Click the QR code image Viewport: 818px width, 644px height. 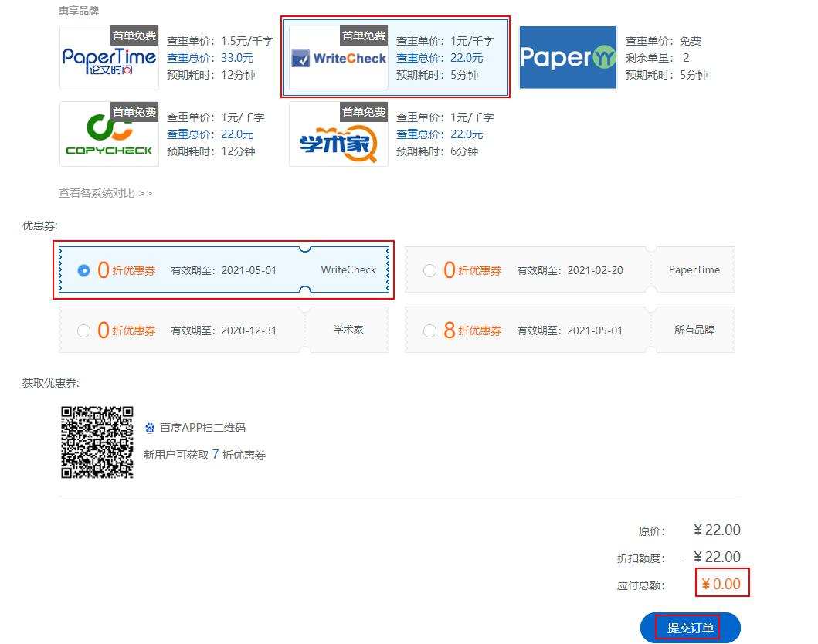click(x=97, y=442)
